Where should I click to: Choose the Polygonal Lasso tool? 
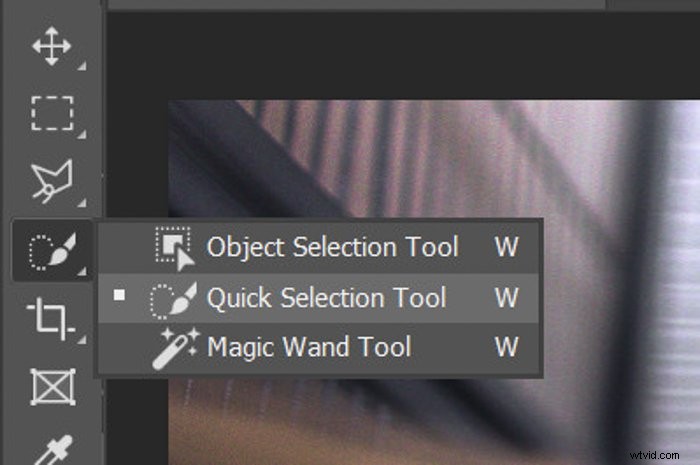(52, 181)
